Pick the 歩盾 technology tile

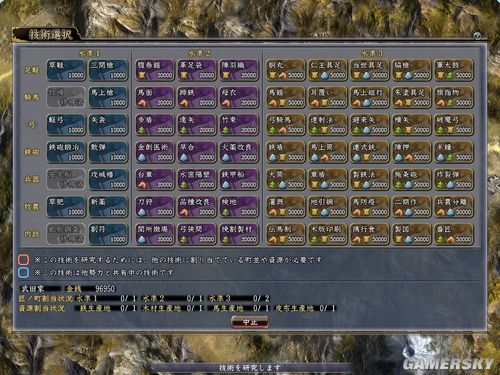[155, 125]
